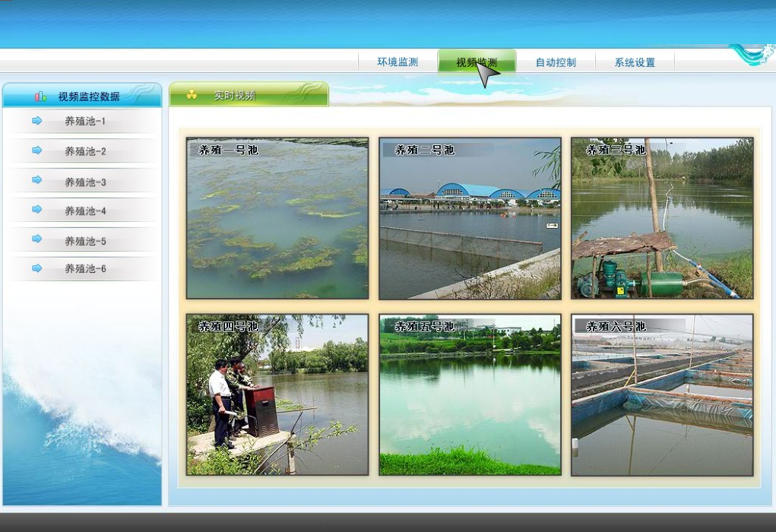
Task: Select the 养殖五号池 video thumbnail
Action: 470,395
